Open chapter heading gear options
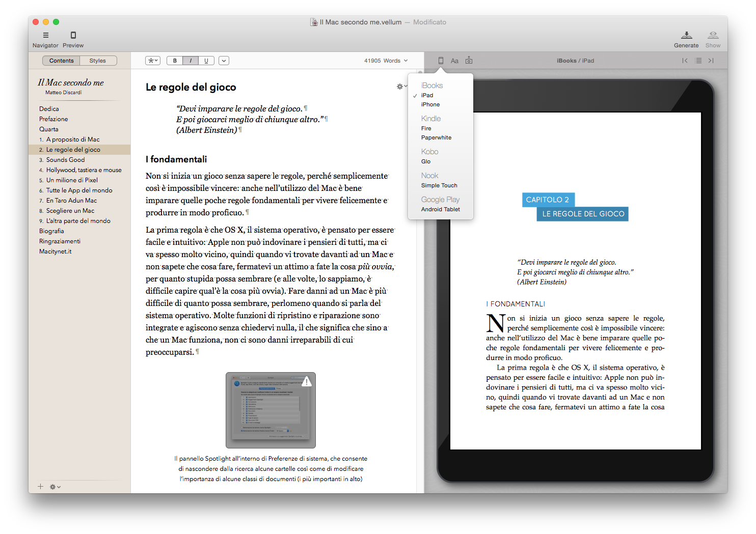Screen dimensions: 756x534 pyautogui.click(x=401, y=87)
